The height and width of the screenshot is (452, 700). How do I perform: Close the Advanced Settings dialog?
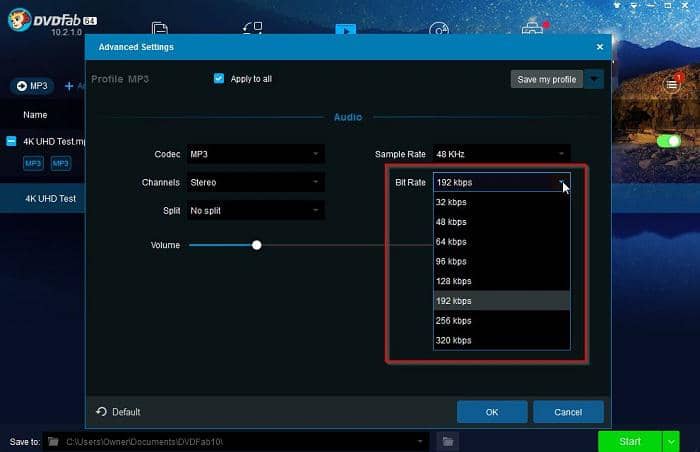coord(600,47)
